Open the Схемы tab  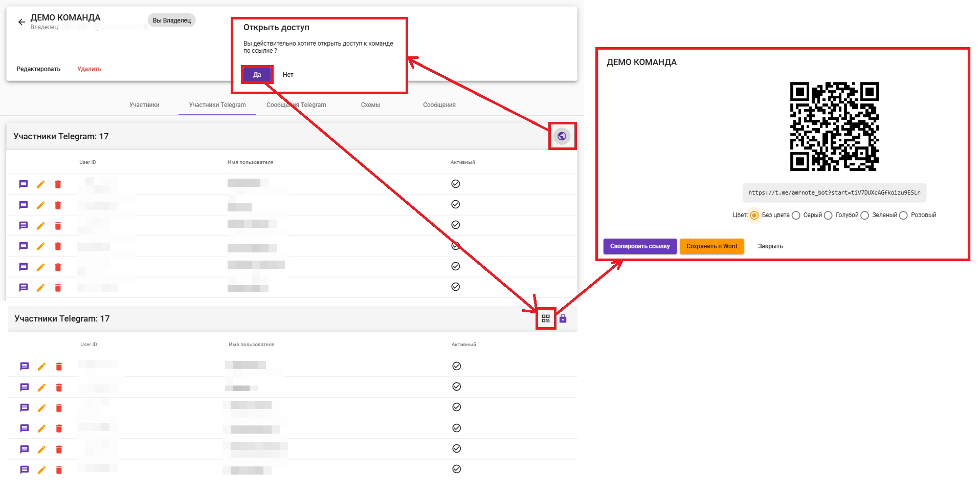[x=370, y=105]
